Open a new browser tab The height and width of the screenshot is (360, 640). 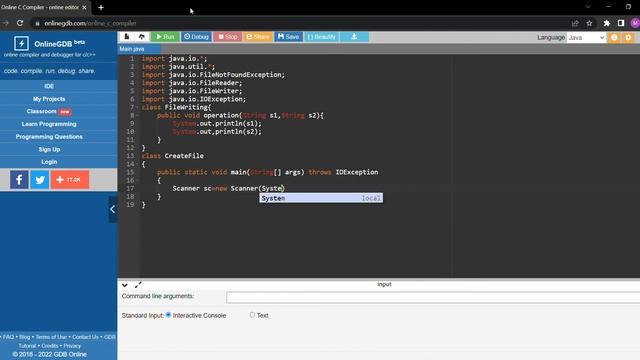point(101,7)
